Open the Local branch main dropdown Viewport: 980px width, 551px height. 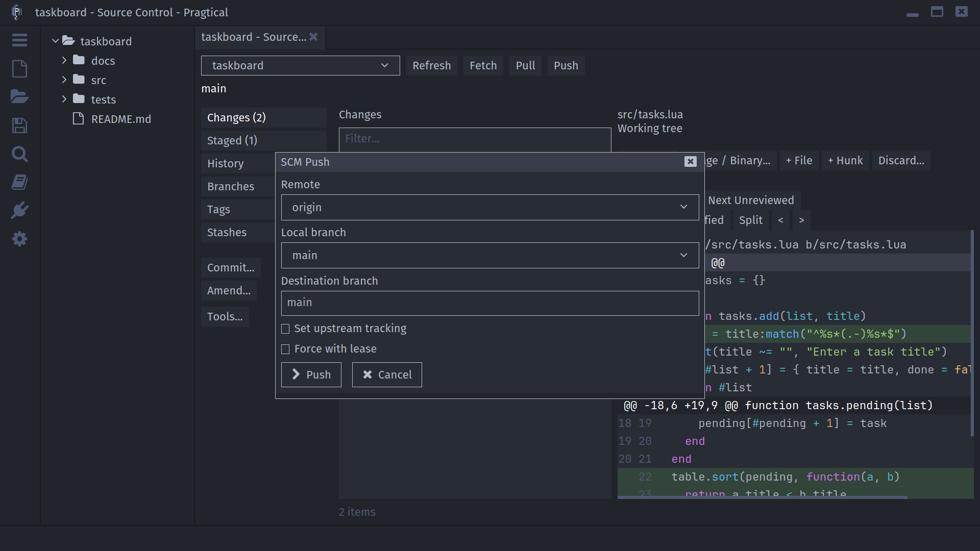click(x=490, y=255)
